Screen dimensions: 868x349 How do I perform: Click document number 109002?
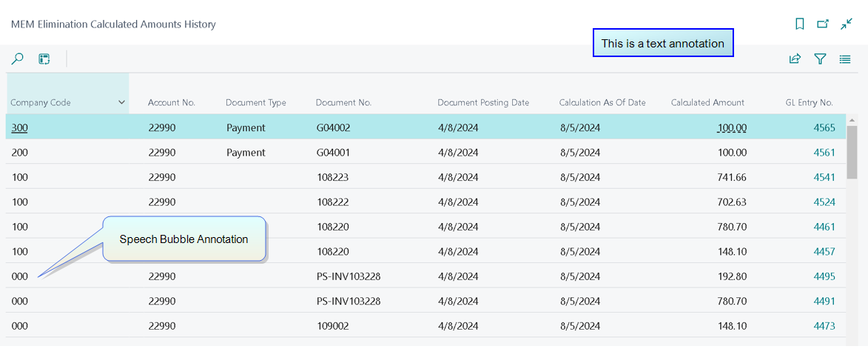332,326
